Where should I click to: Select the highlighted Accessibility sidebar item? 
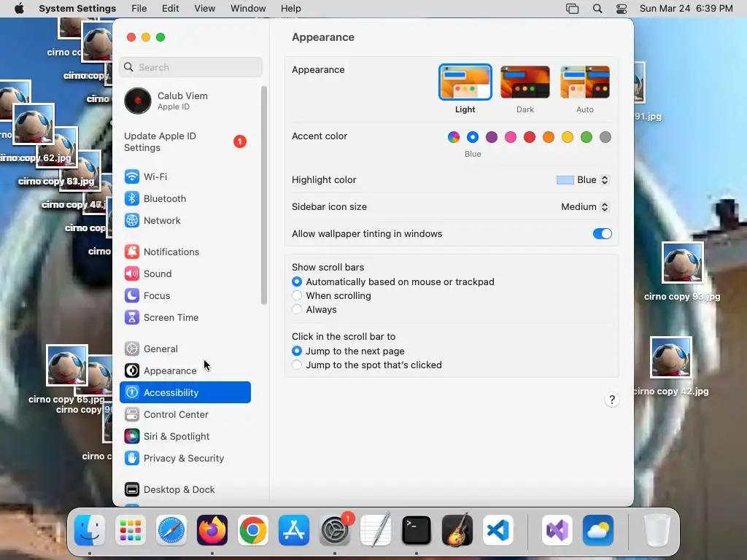point(185,392)
